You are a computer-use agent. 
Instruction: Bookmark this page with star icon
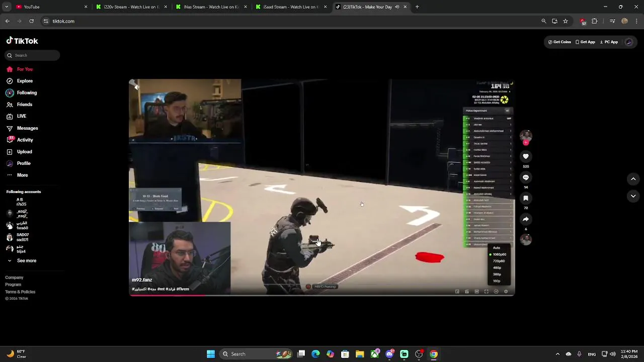pos(566,21)
